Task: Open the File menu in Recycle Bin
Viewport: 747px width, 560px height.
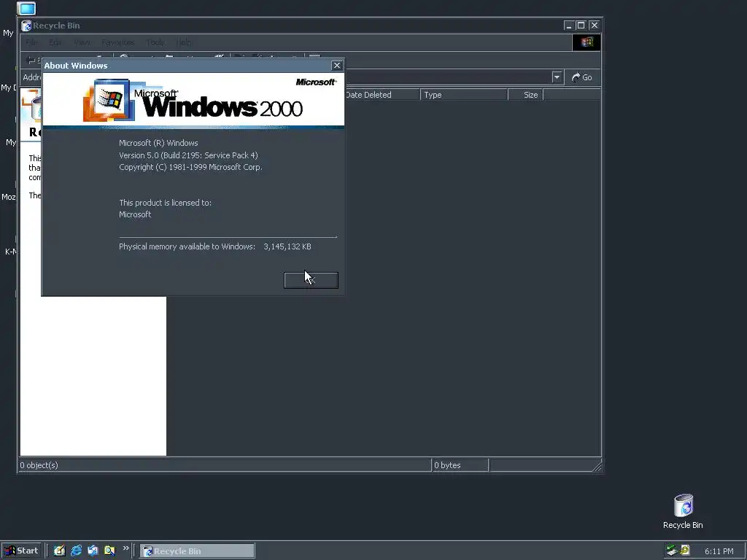Action: pyautogui.click(x=31, y=42)
